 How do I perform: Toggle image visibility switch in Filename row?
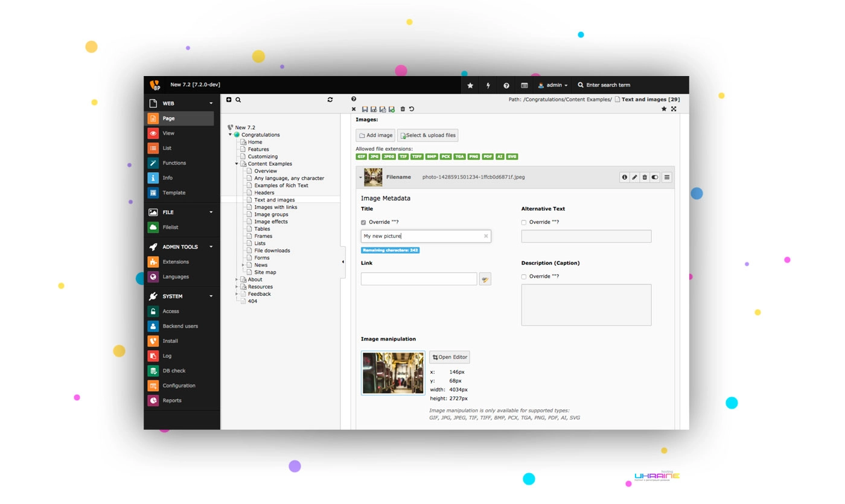(x=655, y=177)
